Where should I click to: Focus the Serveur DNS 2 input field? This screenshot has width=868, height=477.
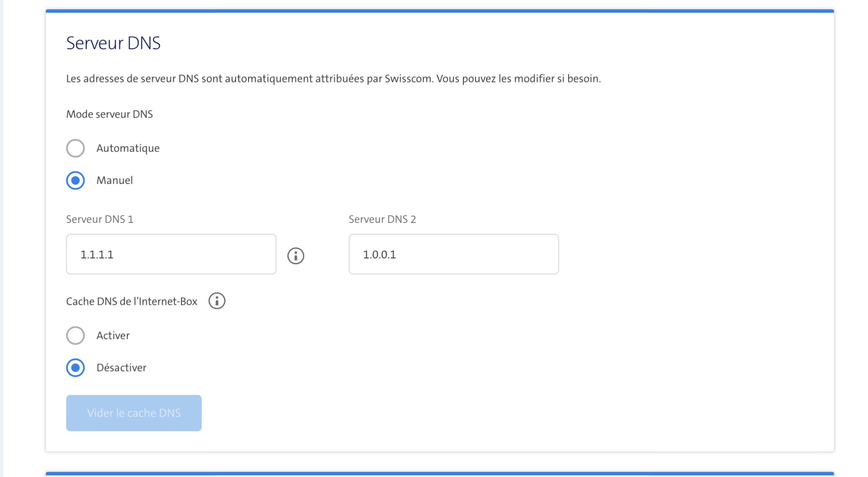(x=453, y=254)
